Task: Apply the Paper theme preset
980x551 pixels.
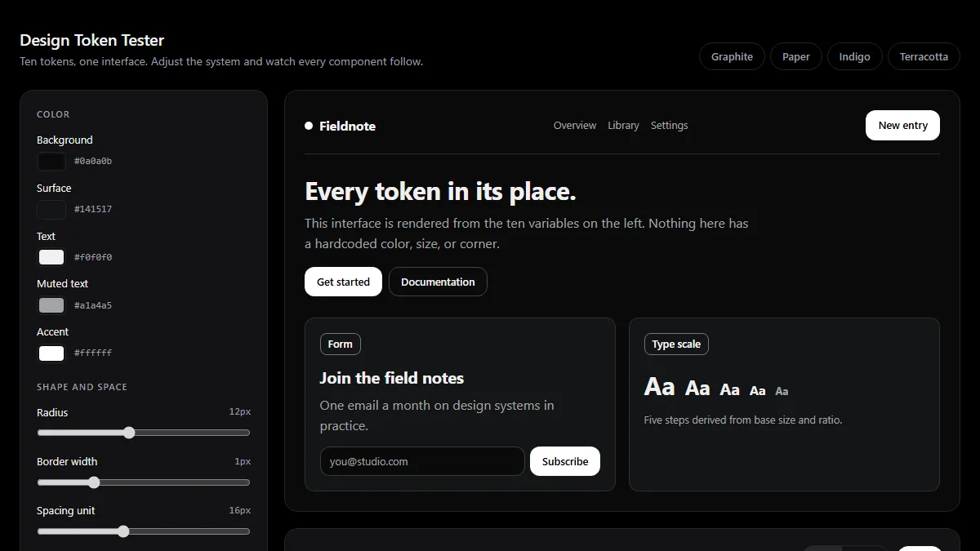Action: click(796, 56)
